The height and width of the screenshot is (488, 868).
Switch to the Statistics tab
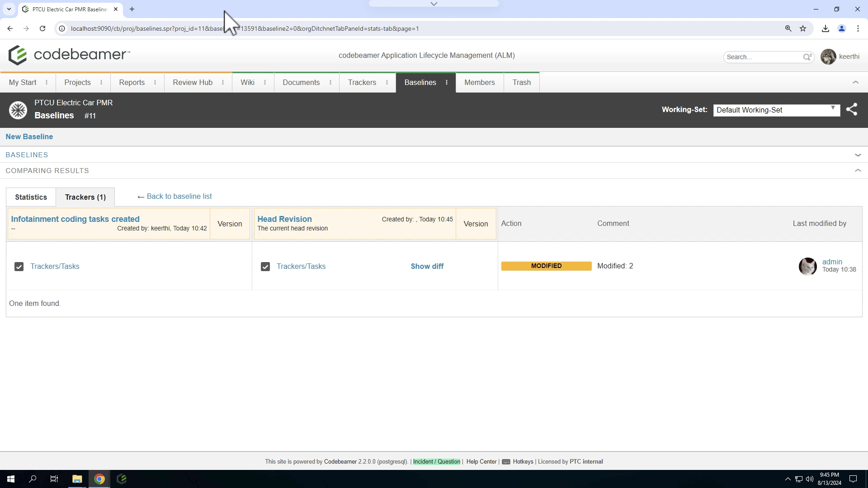pos(31,197)
